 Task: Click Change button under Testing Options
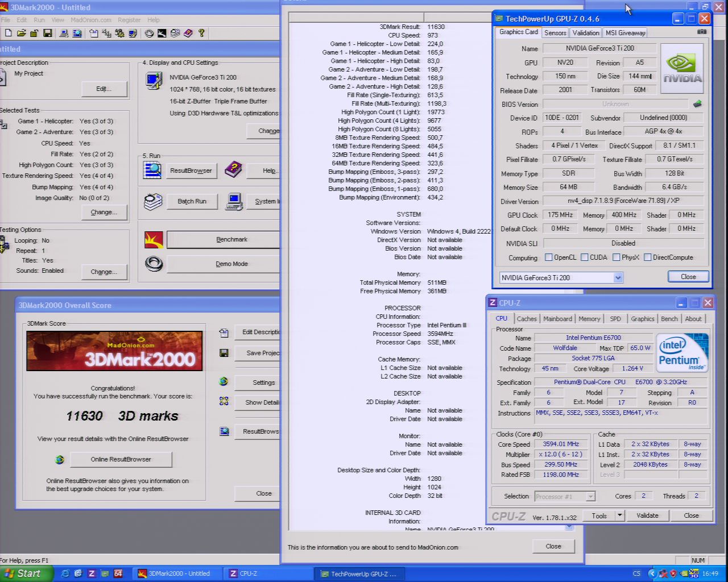104,272
